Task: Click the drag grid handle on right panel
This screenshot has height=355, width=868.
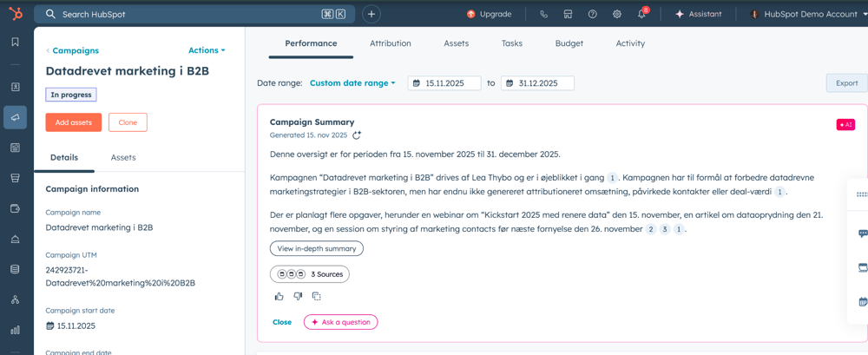Action: 863,194
